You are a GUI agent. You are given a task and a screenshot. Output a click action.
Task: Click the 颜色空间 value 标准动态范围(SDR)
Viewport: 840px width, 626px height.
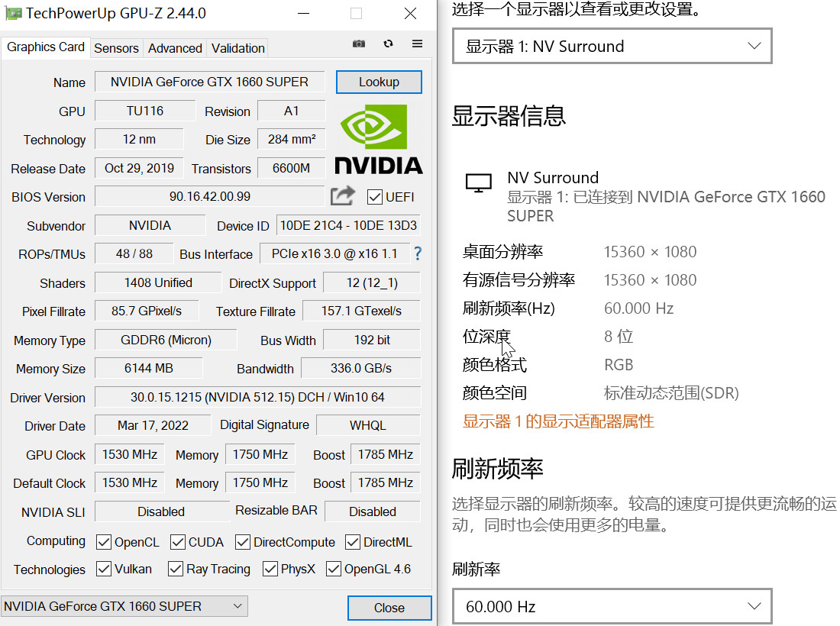tap(671, 393)
